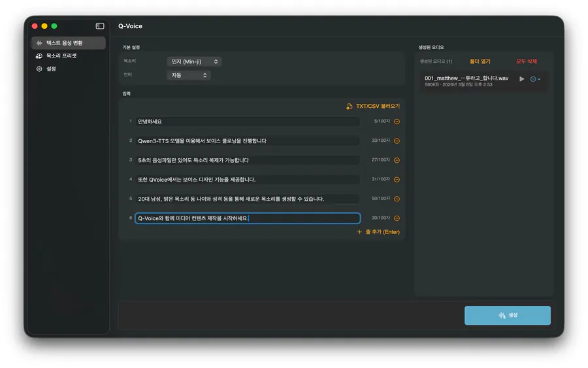This screenshot has height=368, width=588.
Task: Remove line 5 with its minus icon
Action: 397,199
